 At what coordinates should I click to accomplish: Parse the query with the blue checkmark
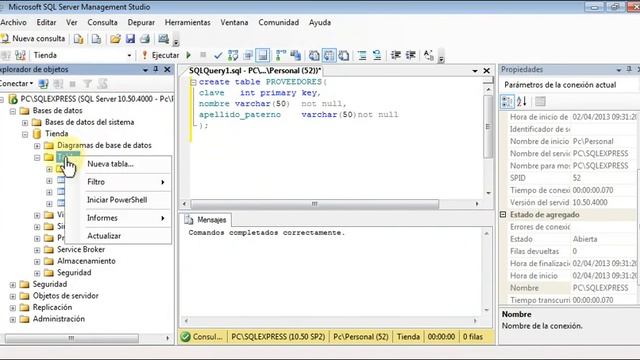[x=218, y=55]
